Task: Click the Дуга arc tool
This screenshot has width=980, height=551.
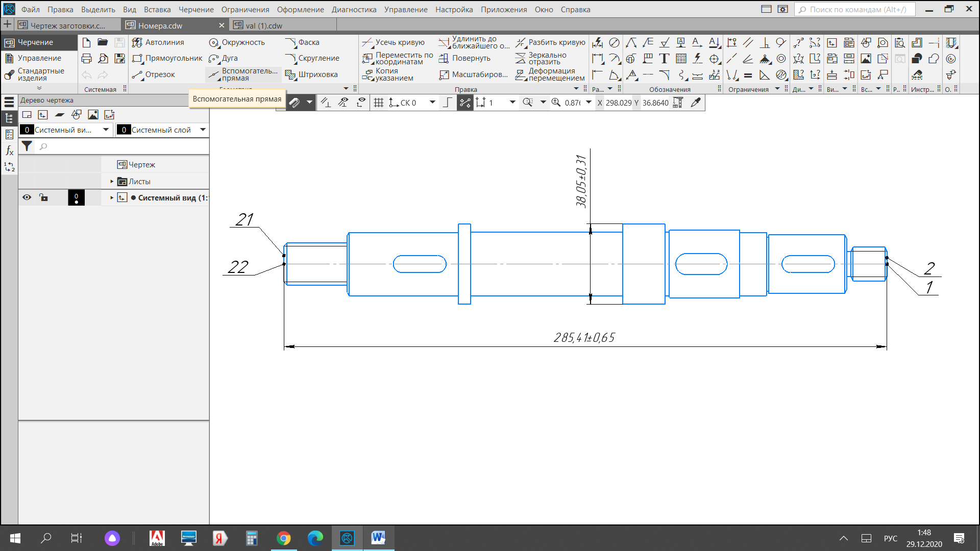Action: (x=223, y=58)
